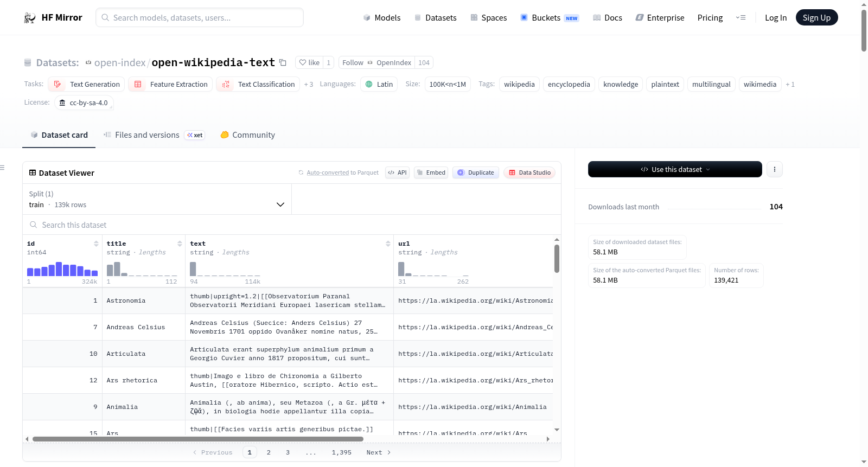
Task: Focus the main search models field
Action: coord(200,17)
